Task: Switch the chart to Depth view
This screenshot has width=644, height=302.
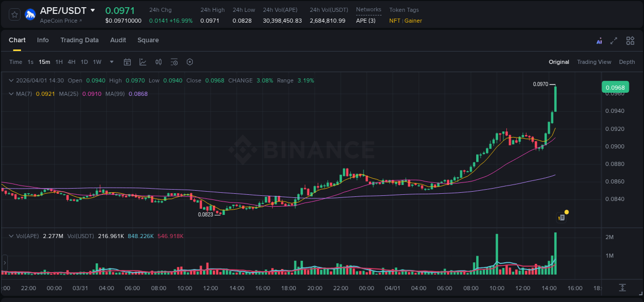Action: (627, 62)
